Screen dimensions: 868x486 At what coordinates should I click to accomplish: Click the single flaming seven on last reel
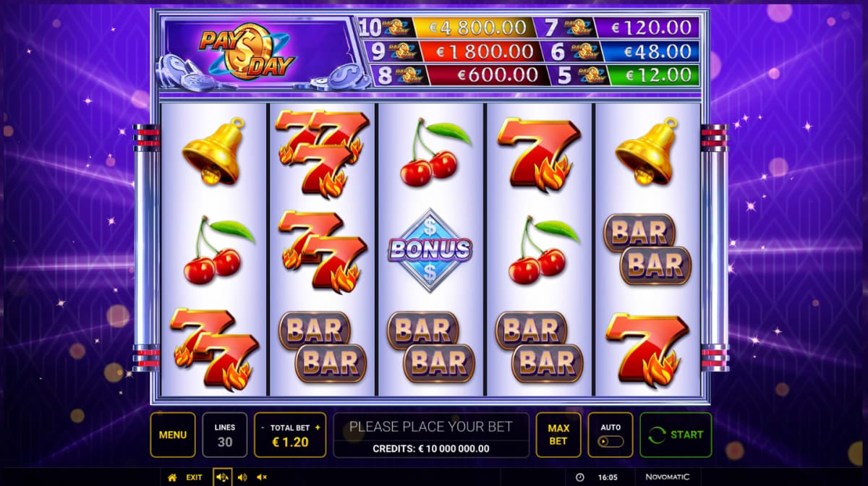(x=647, y=348)
